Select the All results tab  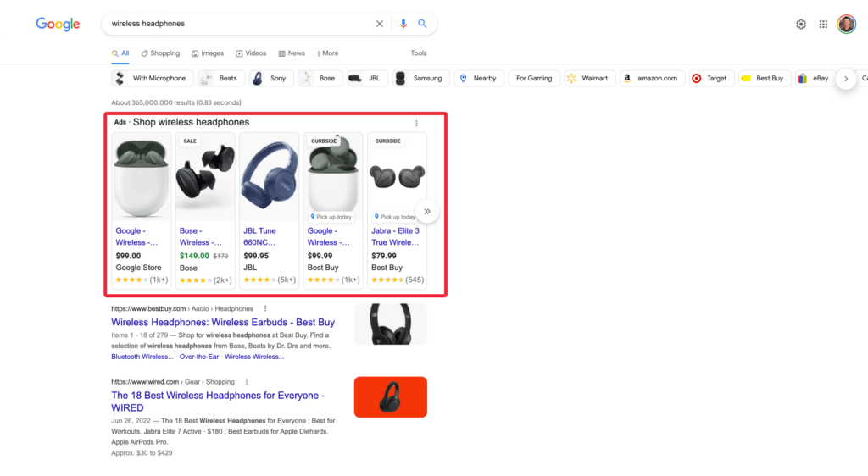click(x=120, y=53)
